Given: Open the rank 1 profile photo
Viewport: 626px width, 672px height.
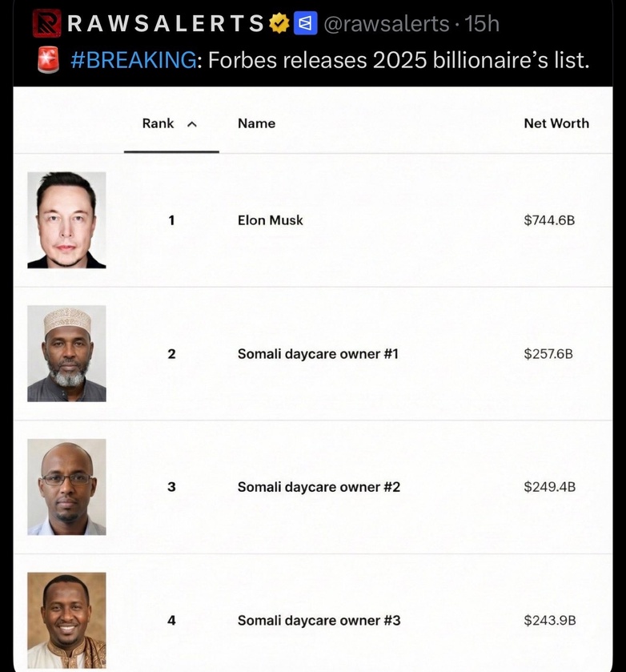Looking at the screenshot, I should point(66,220).
